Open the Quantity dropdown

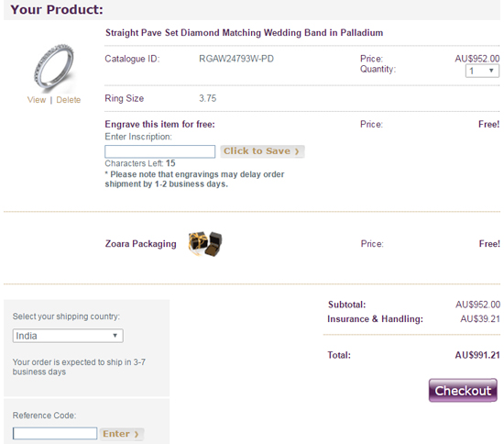click(x=482, y=71)
